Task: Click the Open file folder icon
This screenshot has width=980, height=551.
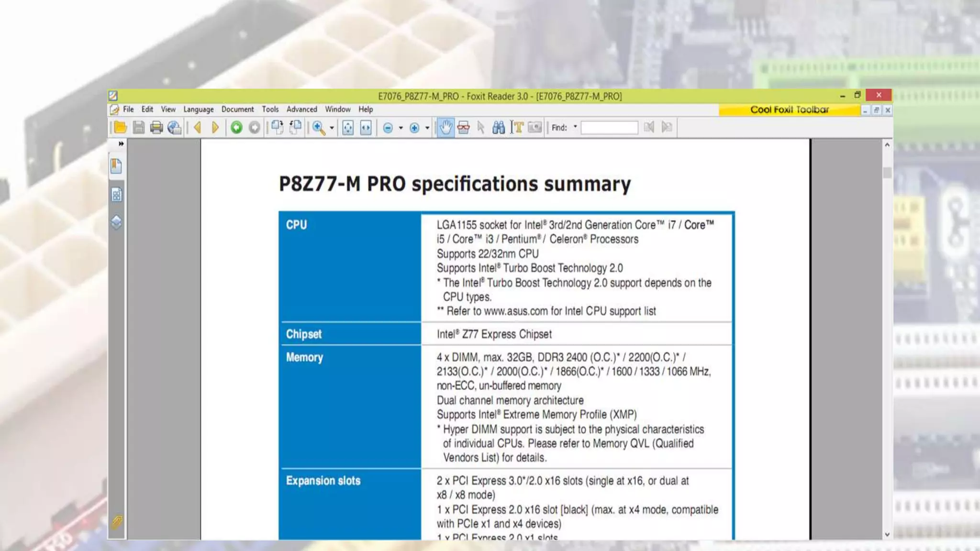Action: point(120,128)
